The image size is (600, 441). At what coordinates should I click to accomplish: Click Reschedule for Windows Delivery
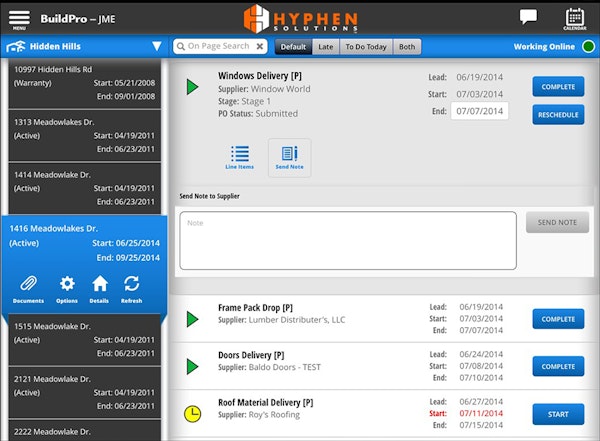coord(558,113)
